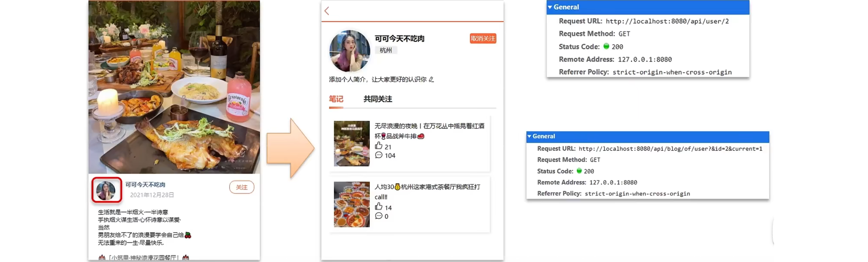
Task: Click the post date 2021年12月28日
Action: (x=152, y=195)
